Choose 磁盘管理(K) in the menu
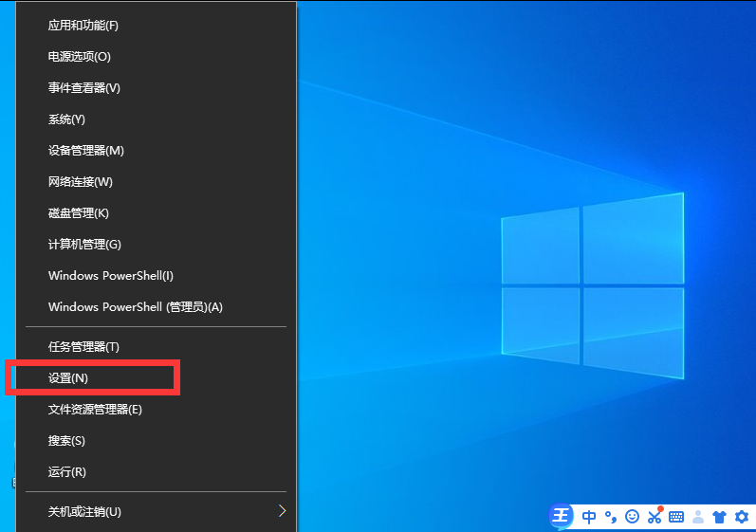The height and width of the screenshot is (532, 756). tap(79, 213)
